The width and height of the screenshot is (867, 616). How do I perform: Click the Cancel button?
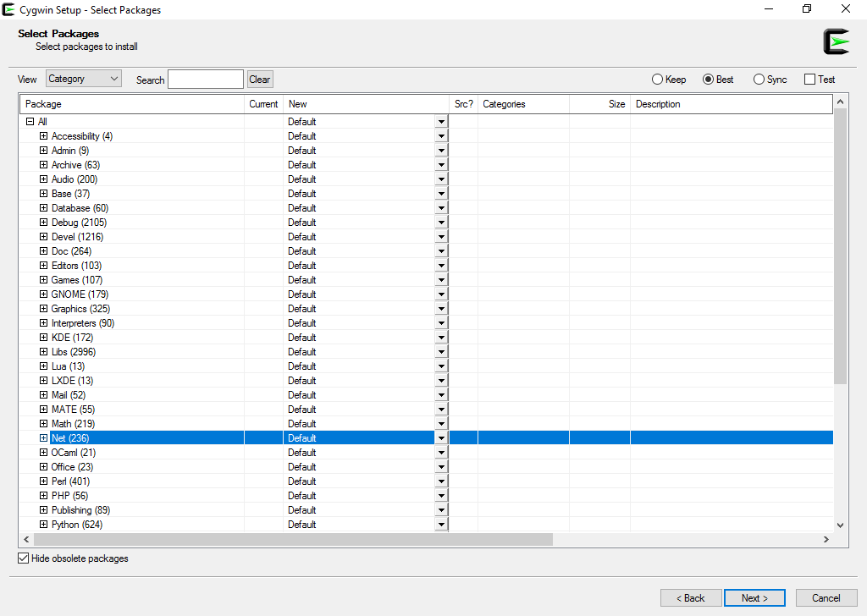pyautogui.click(x=826, y=597)
